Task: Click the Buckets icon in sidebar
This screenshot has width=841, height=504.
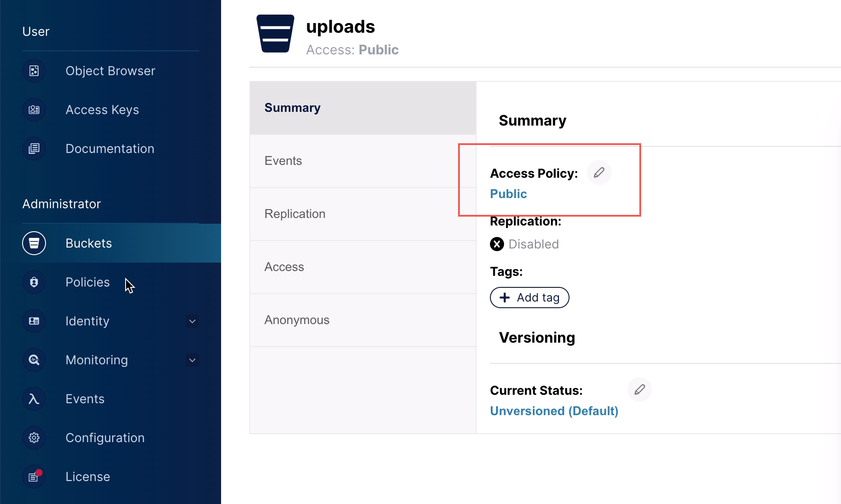Action: click(34, 243)
